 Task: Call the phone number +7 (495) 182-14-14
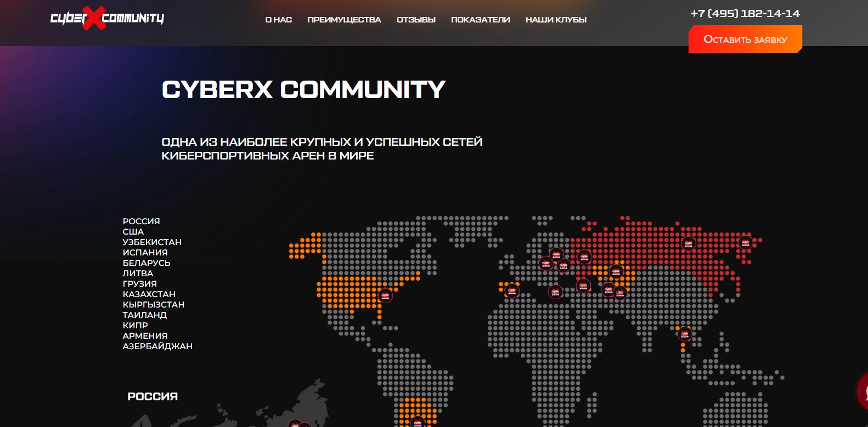tap(745, 14)
